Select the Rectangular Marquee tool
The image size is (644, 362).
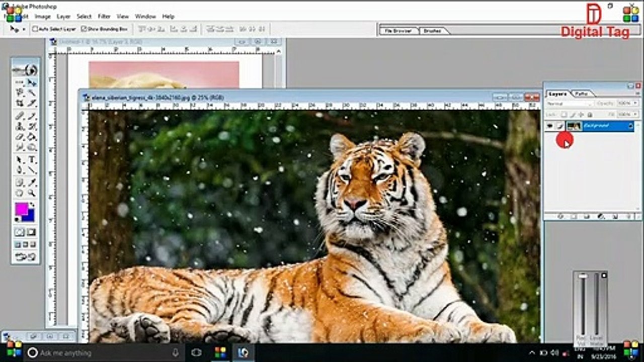tap(20, 82)
